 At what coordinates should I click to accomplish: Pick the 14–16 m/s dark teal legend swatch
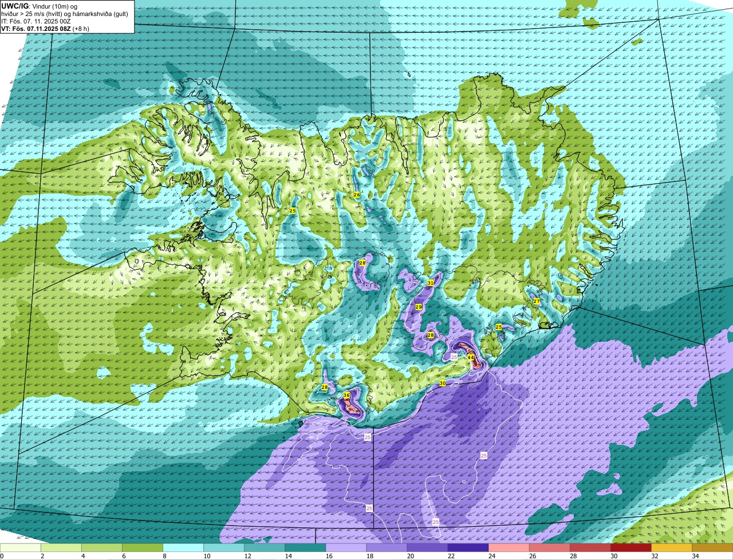305,547
